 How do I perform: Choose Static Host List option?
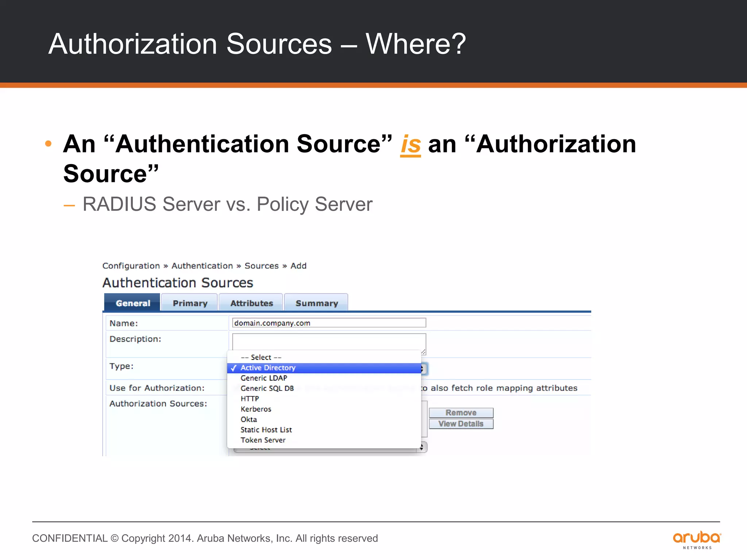(324, 430)
